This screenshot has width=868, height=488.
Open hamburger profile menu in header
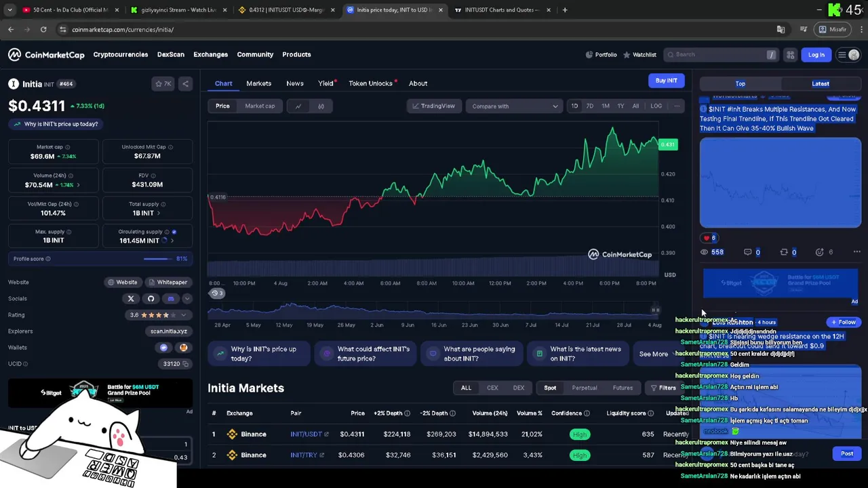pyautogui.click(x=847, y=55)
